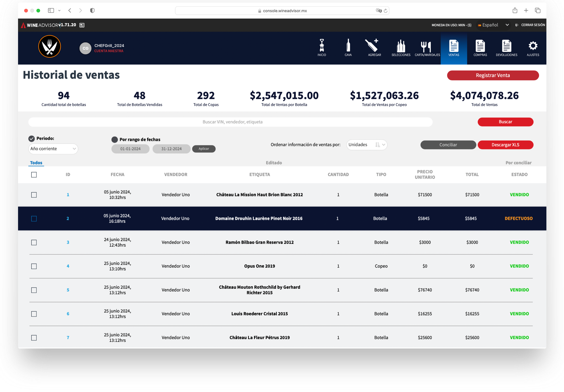Open sale ID 3 link

[68, 242]
